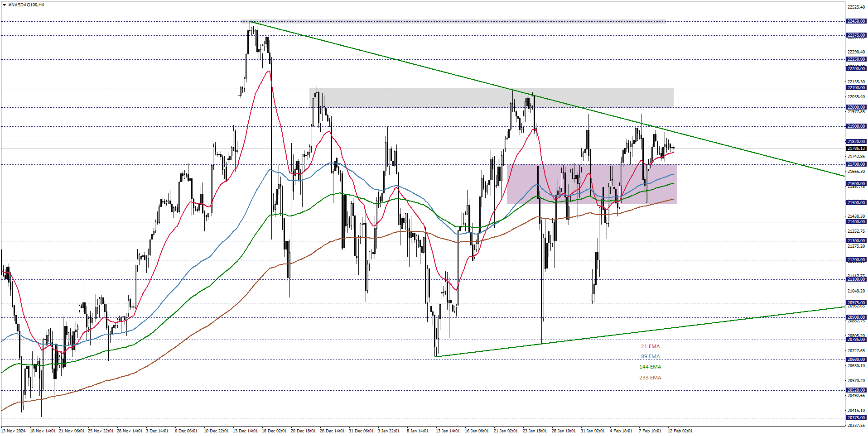
Task: Click the 13 Jan 14:01 date label
Action: coord(448,431)
